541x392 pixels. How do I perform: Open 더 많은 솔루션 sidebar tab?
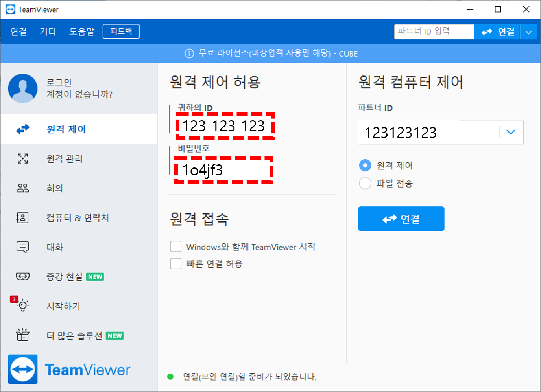point(79,335)
